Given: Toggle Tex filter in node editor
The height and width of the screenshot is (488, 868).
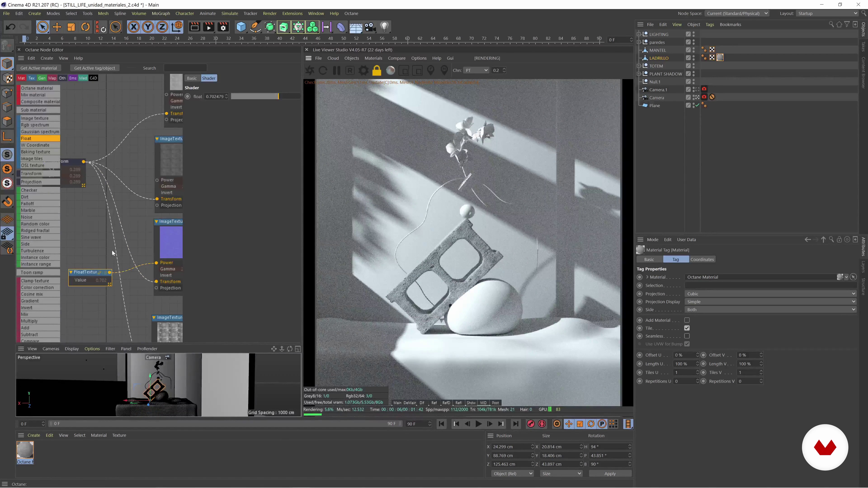Looking at the screenshot, I should click(x=31, y=78).
